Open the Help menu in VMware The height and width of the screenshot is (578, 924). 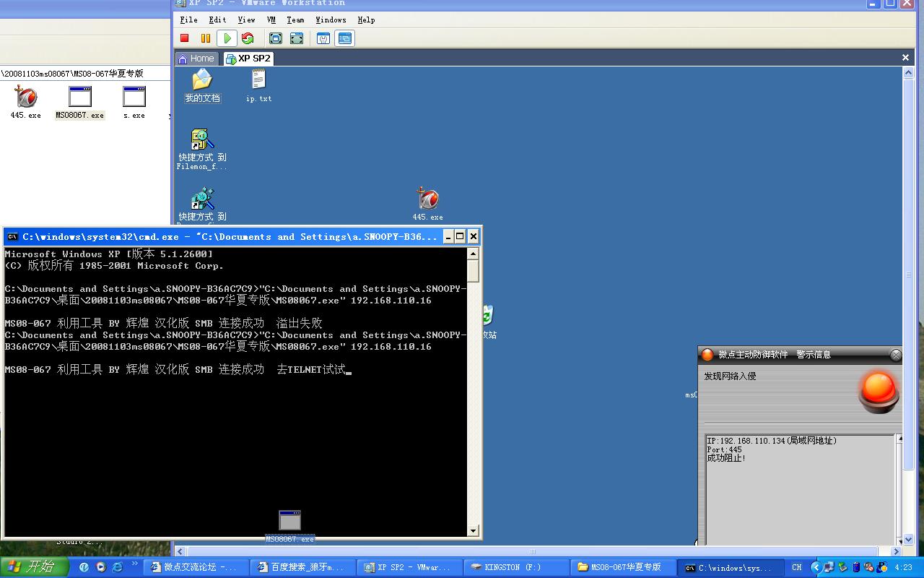coord(366,20)
